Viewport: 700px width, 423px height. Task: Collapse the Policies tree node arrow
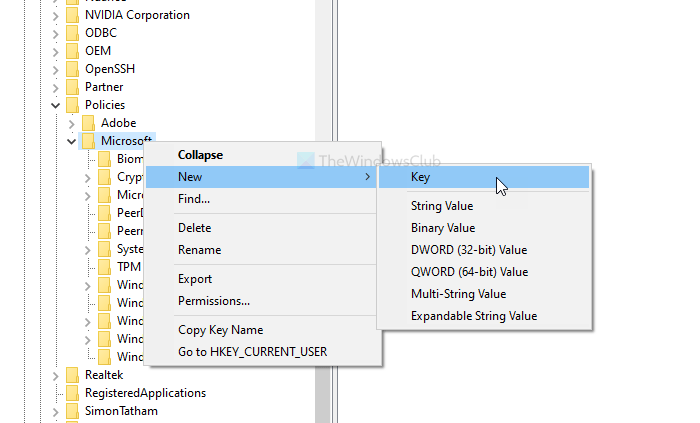coord(55,105)
